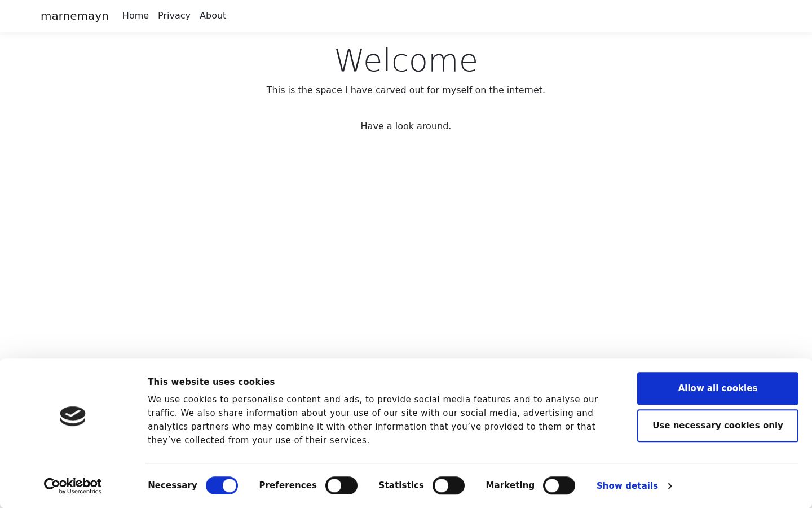Click the marnemayn site brand link
Image resolution: width=812 pixels, height=508 pixels.
pyautogui.click(x=74, y=16)
